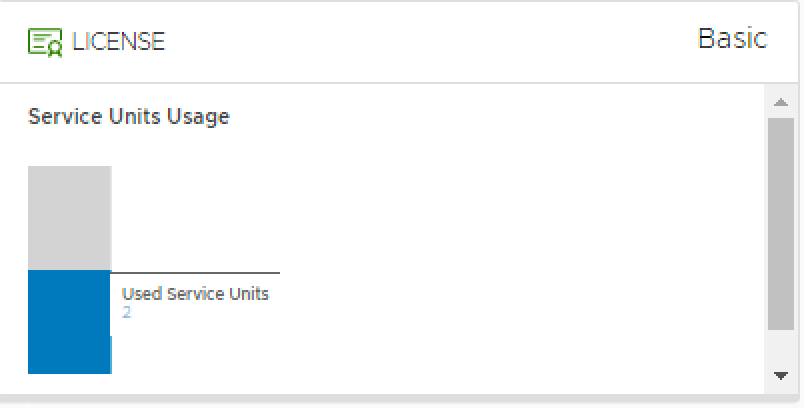Click the green license certificate icon
804x408 pixels.
click(x=45, y=42)
